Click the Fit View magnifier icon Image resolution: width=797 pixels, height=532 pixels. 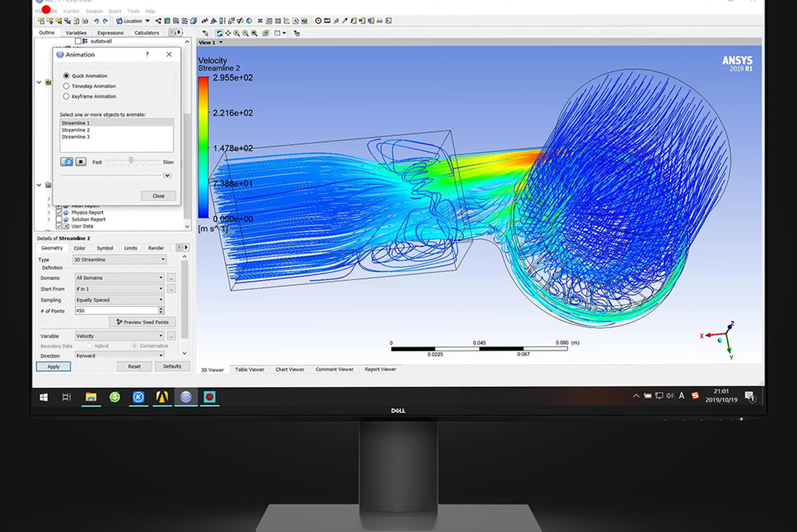click(x=254, y=33)
